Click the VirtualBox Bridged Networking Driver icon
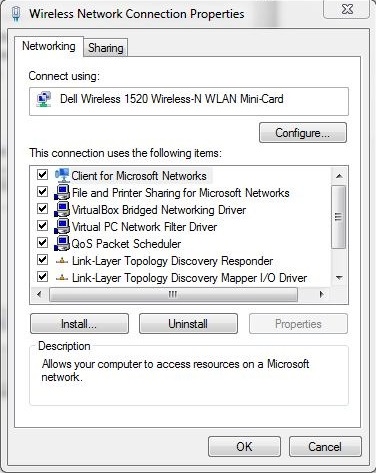This screenshot has width=376, height=473. point(62,209)
